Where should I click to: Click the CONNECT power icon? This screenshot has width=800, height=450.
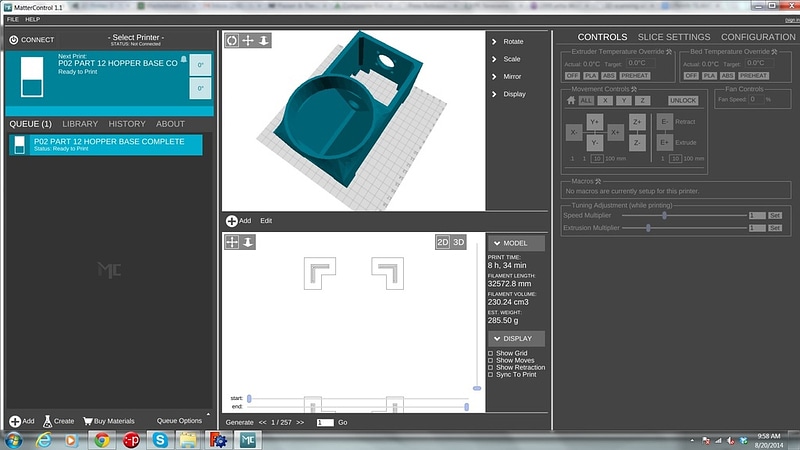[x=14, y=40]
